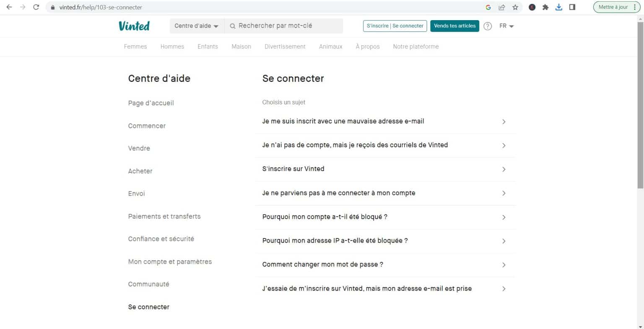Open the browser Downloads icon
Viewport: 644px width, 329px height.
(x=558, y=7)
